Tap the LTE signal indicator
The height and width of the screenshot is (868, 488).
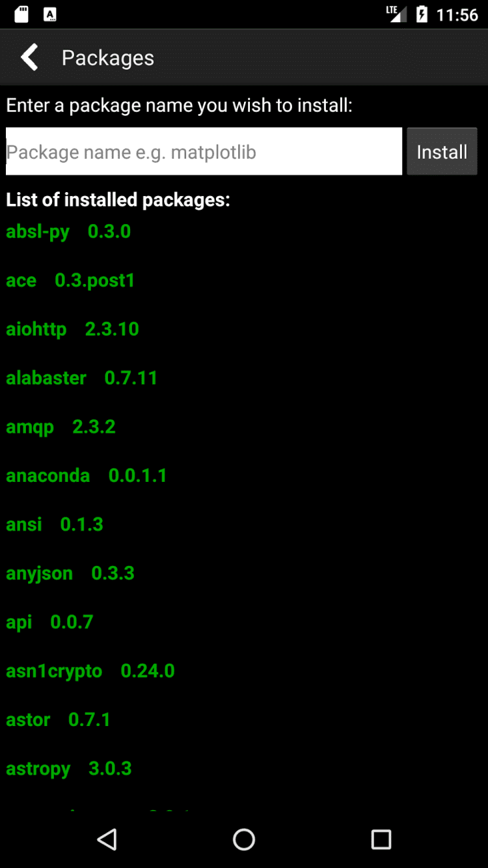[x=396, y=14]
